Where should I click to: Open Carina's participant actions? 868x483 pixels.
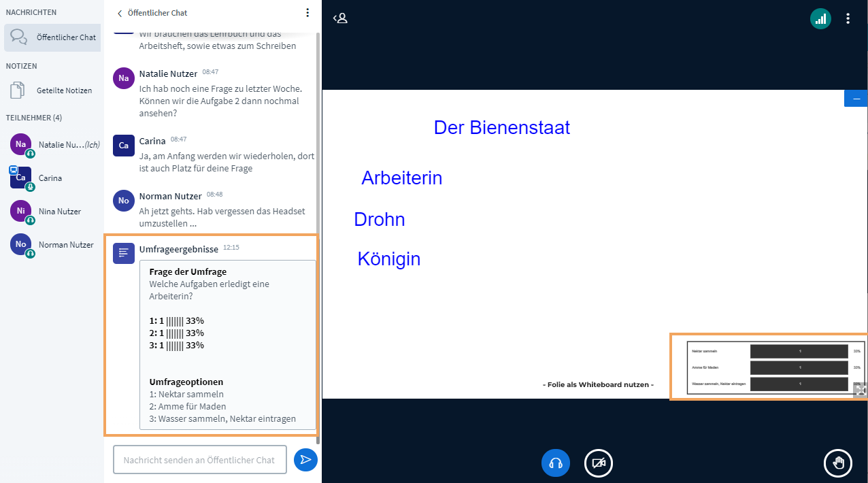coord(50,178)
